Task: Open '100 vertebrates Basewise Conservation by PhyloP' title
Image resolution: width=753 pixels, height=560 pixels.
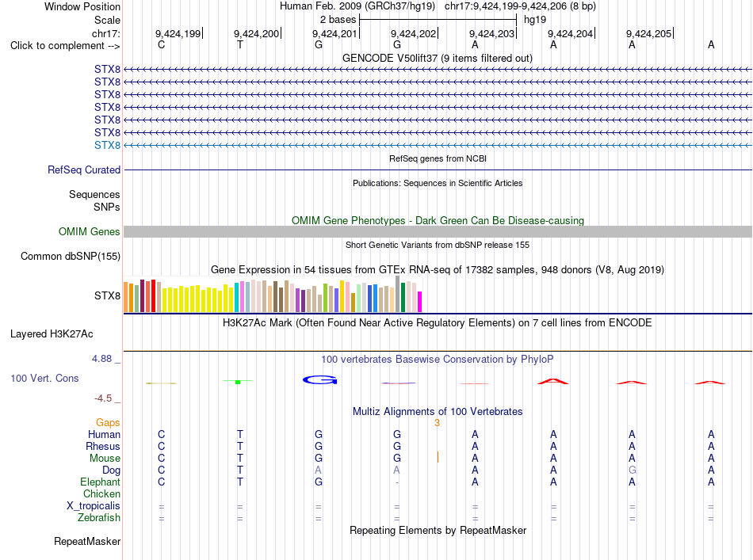Action: [x=437, y=359]
